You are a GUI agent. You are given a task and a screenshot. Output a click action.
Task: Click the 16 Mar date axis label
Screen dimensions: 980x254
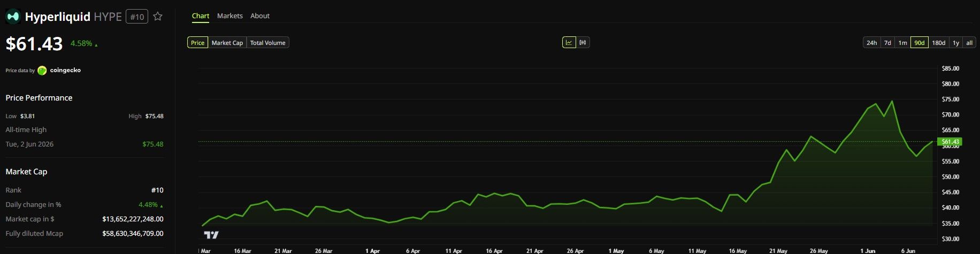click(242, 251)
